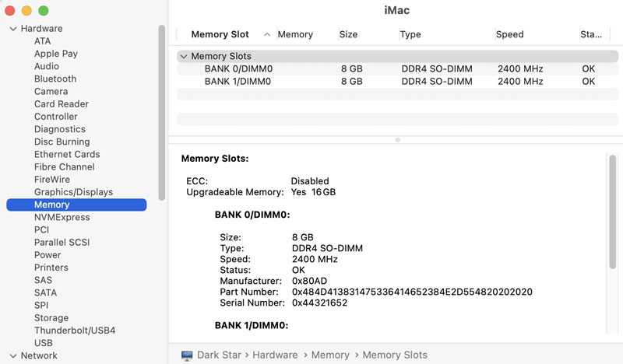Open the Audio hardware section

click(x=47, y=66)
